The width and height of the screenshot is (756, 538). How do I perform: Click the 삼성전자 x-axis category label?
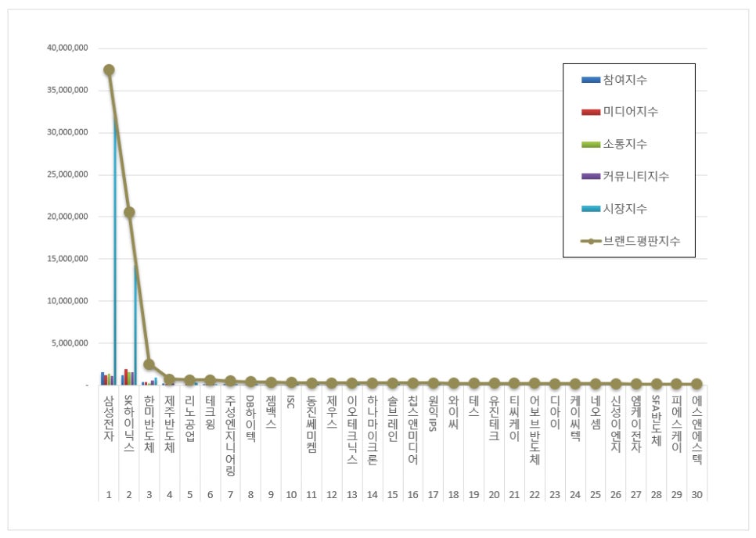click(x=109, y=418)
